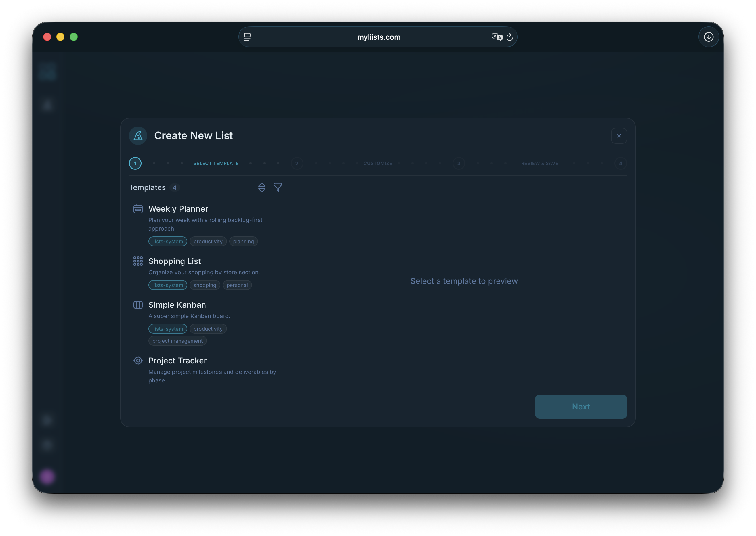Viewport: 756px width, 536px height.
Task: Open the sort templates icon
Action: click(x=261, y=187)
